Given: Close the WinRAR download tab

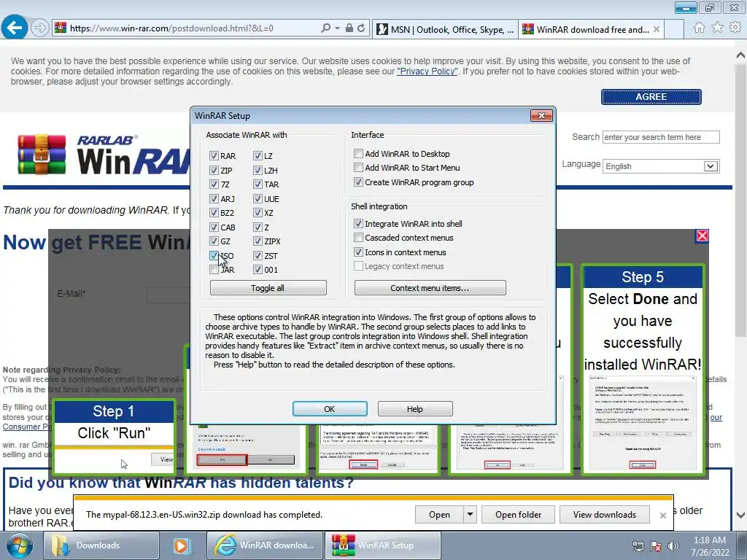Looking at the screenshot, I should (x=657, y=29).
